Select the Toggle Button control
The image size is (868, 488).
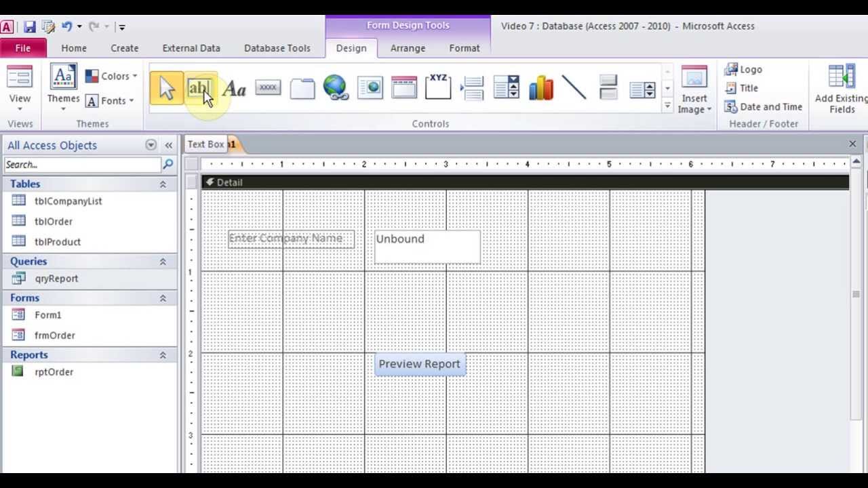tap(608, 88)
